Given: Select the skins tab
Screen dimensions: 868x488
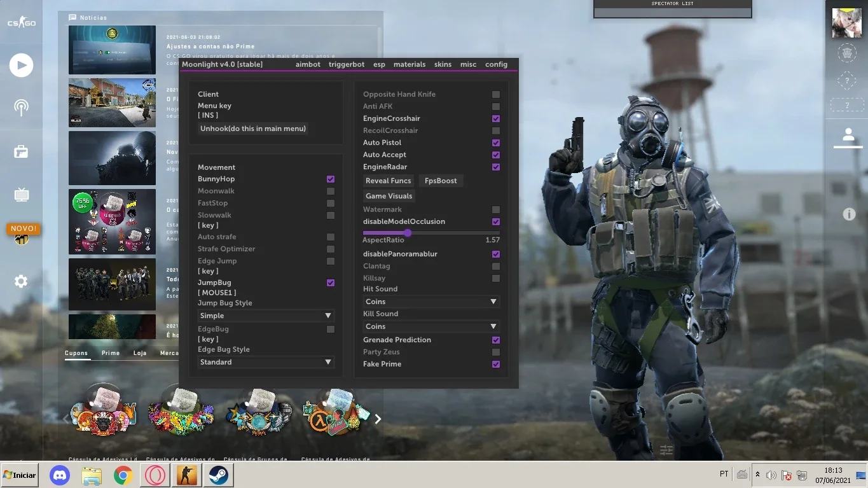Looking at the screenshot, I should (x=443, y=64).
